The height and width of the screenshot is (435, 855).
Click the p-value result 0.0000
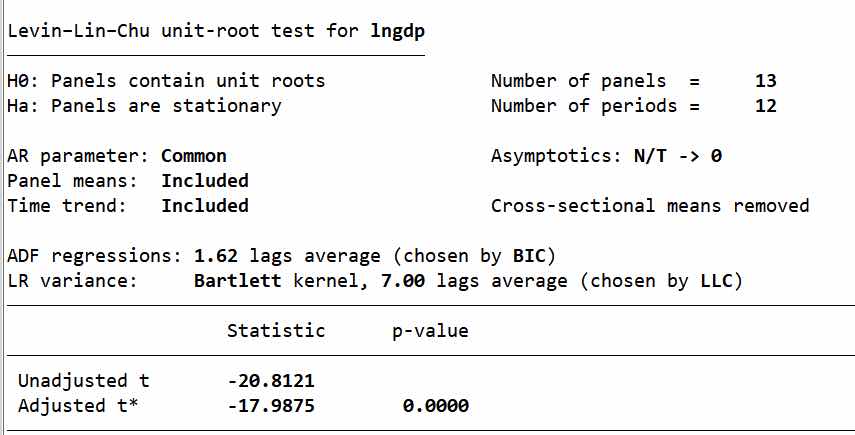[436, 405]
